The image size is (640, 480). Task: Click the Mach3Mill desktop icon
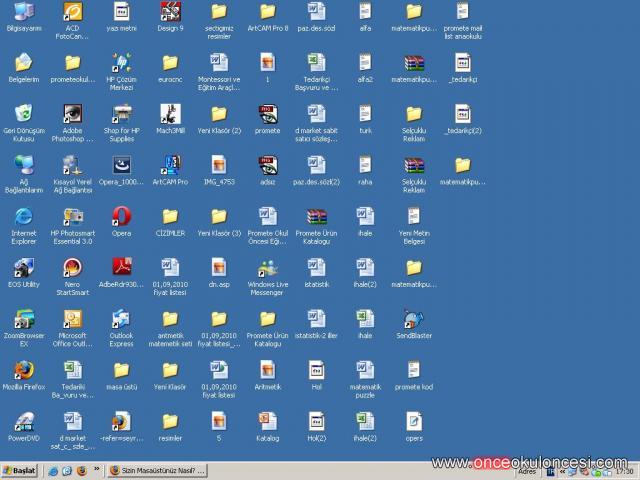tap(170, 114)
